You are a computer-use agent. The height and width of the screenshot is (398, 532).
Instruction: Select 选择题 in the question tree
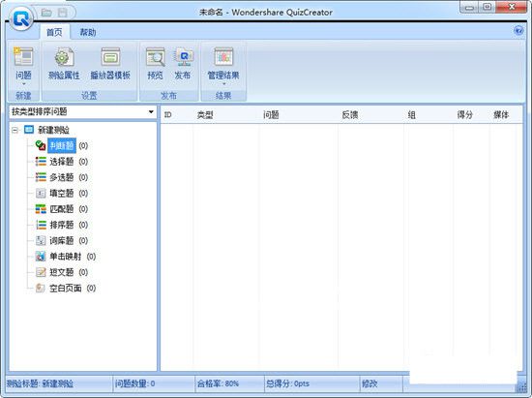(x=62, y=162)
